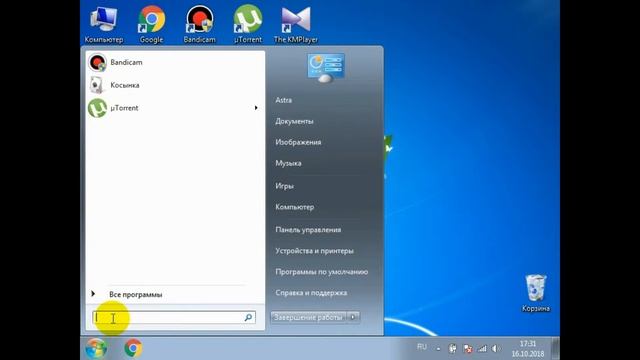The width and height of the screenshot is (640, 360).
Task: Click the Завершение работы button
Action: [x=309, y=317]
